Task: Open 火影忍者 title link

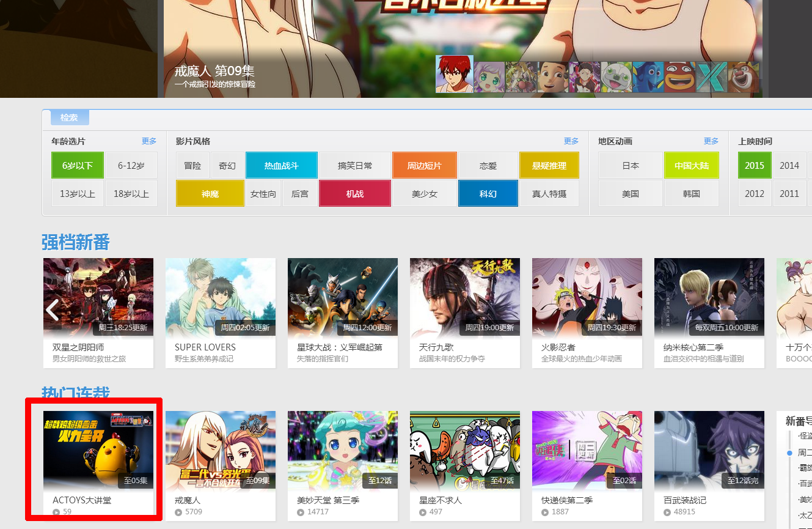Action: coord(558,347)
